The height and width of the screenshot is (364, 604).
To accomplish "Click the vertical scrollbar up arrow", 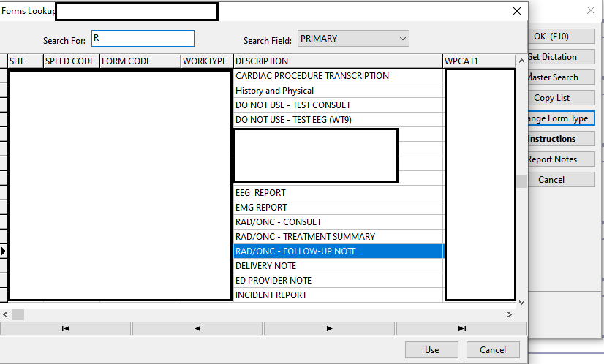I will pyautogui.click(x=521, y=61).
